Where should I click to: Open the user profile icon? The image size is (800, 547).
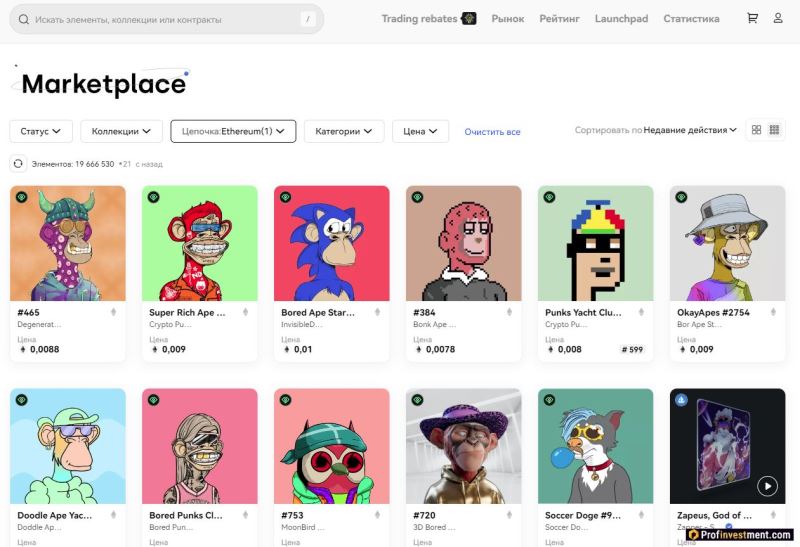(x=778, y=18)
